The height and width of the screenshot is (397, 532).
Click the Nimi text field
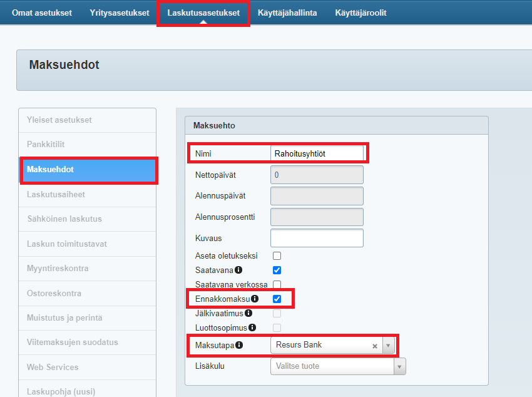tap(317, 153)
